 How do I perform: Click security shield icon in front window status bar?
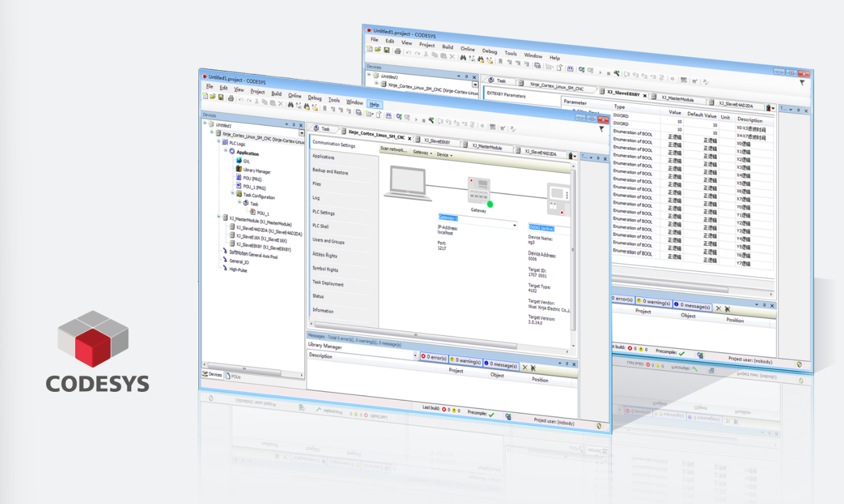pyautogui.click(x=599, y=425)
